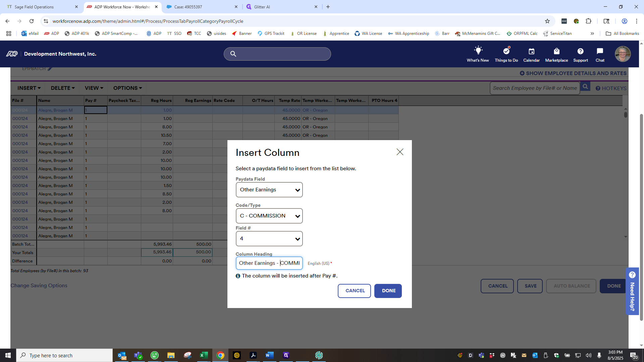Image resolution: width=644 pixels, height=362 pixels.
Task: Open the DELETE menu
Action: tap(63, 88)
